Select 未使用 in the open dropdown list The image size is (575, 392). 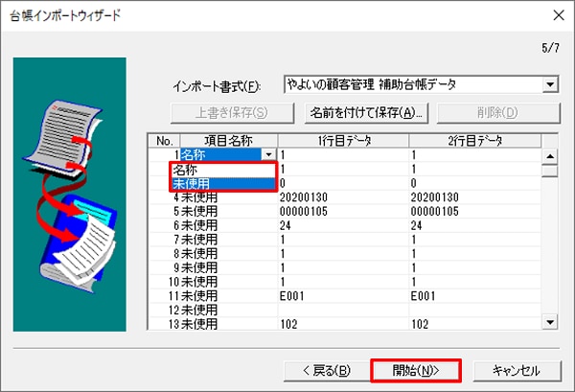point(223,183)
